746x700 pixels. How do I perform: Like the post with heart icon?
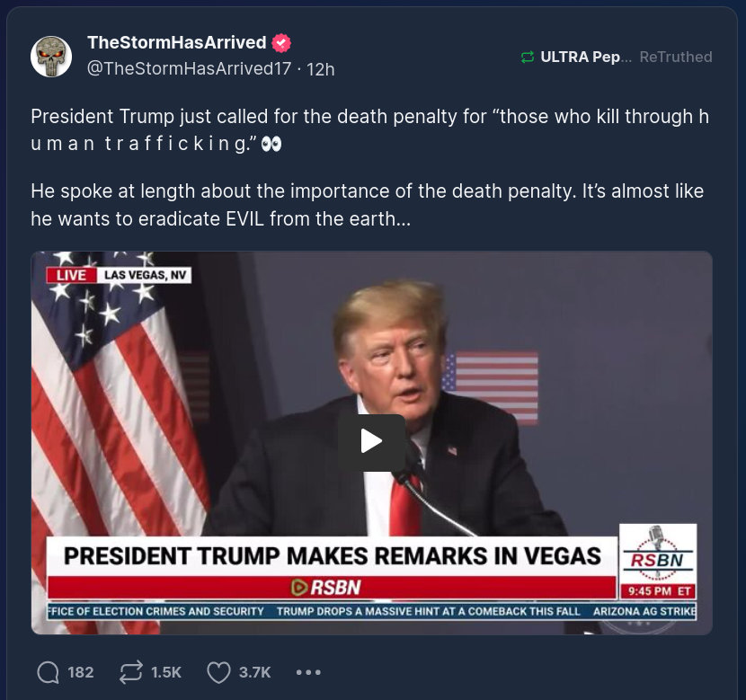tap(218, 672)
